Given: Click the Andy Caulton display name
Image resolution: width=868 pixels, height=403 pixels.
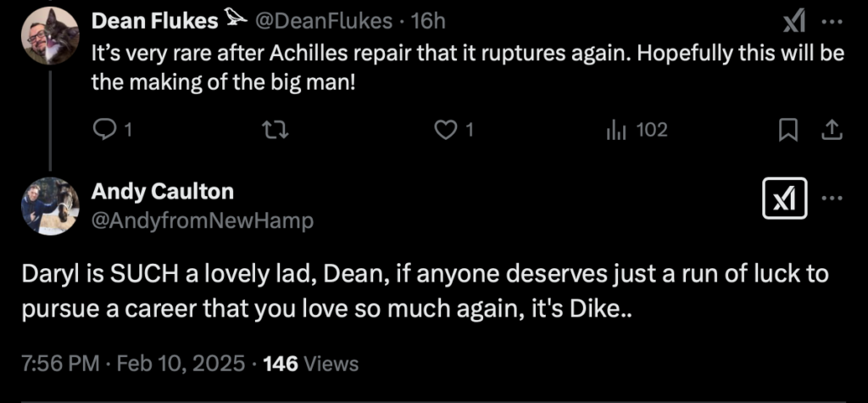Looking at the screenshot, I should 162,192.
